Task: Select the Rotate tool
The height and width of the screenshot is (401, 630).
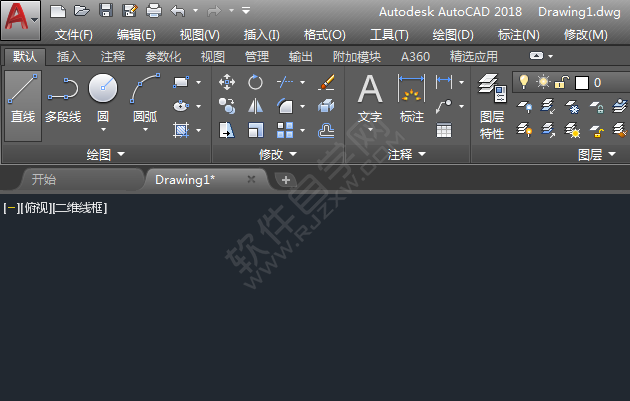Action: [x=256, y=82]
